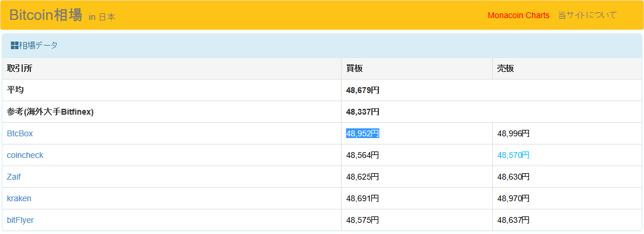Open the coincheck exchange link
644x234 pixels.
point(25,155)
